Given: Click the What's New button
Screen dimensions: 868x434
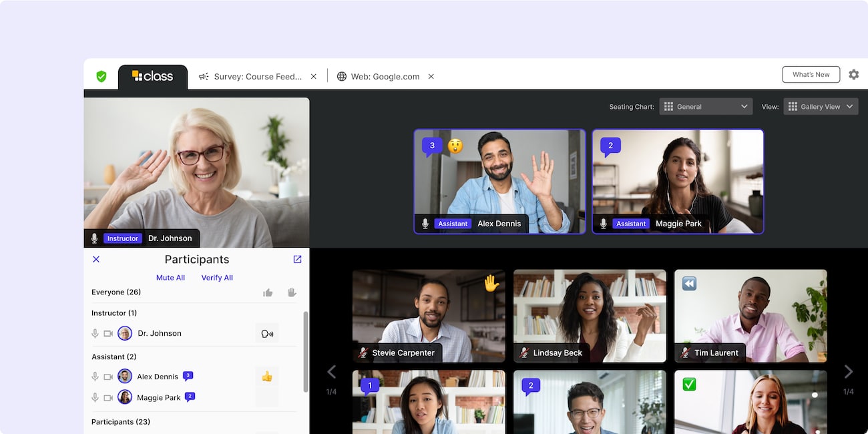Looking at the screenshot, I should pos(811,74).
